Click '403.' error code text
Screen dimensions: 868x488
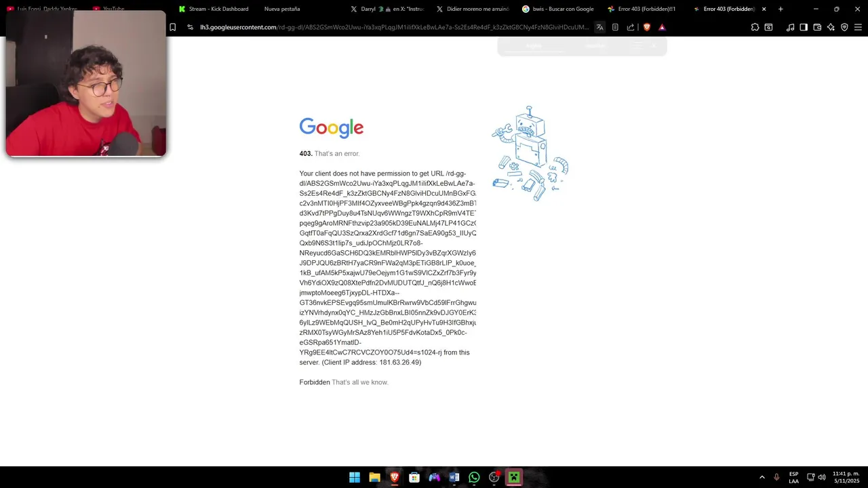(x=306, y=154)
